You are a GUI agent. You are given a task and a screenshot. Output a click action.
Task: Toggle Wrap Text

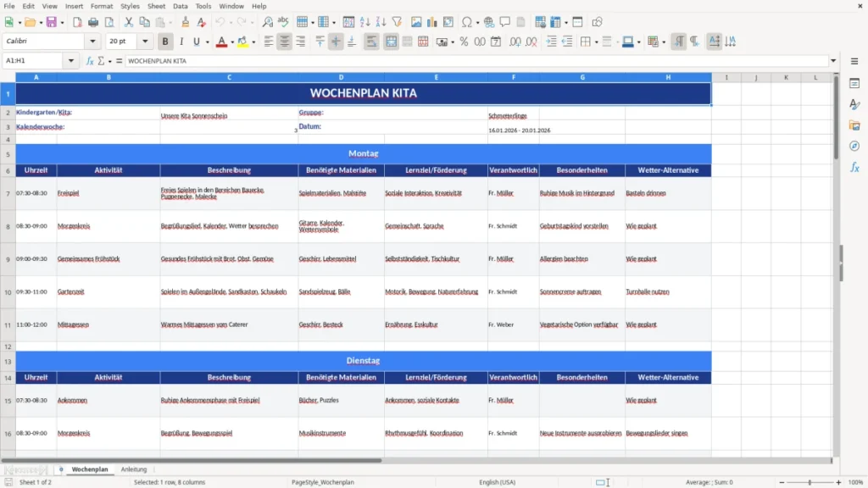(x=371, y=42)
